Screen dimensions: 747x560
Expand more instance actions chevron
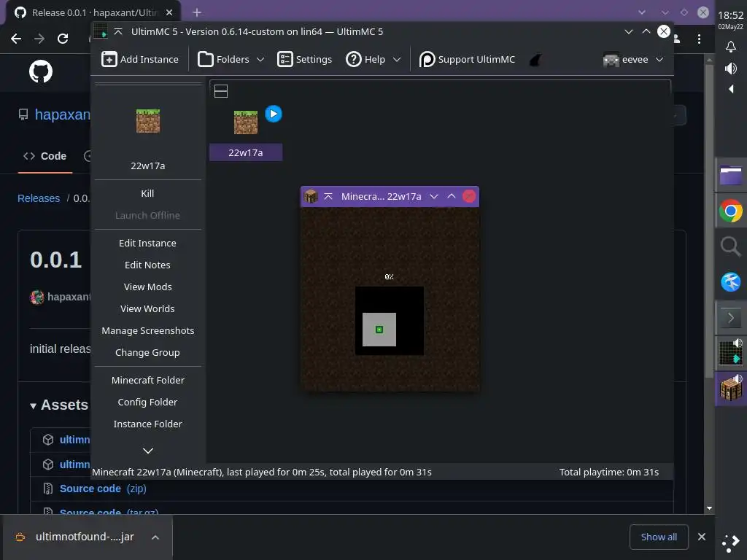click(x=148, y=451)
